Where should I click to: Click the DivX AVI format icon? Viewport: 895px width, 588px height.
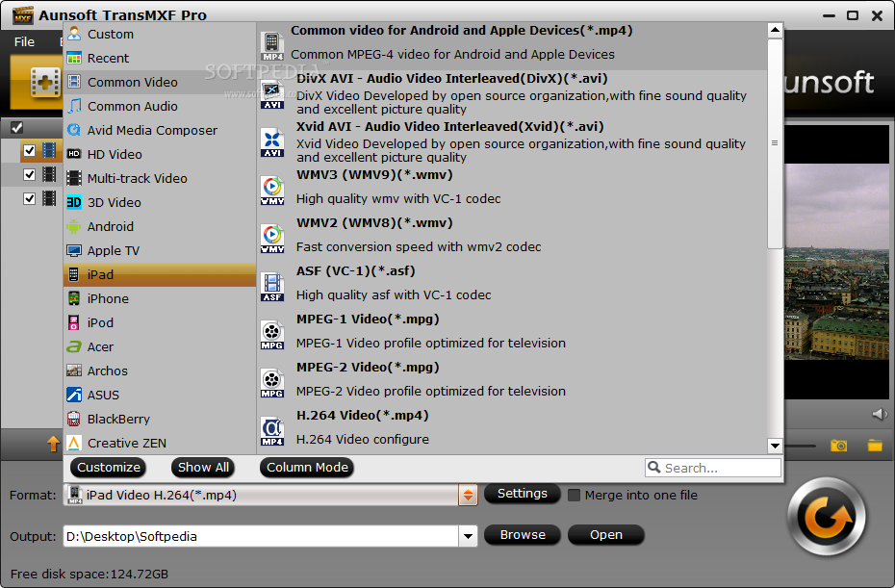click(x=272, y=94)
